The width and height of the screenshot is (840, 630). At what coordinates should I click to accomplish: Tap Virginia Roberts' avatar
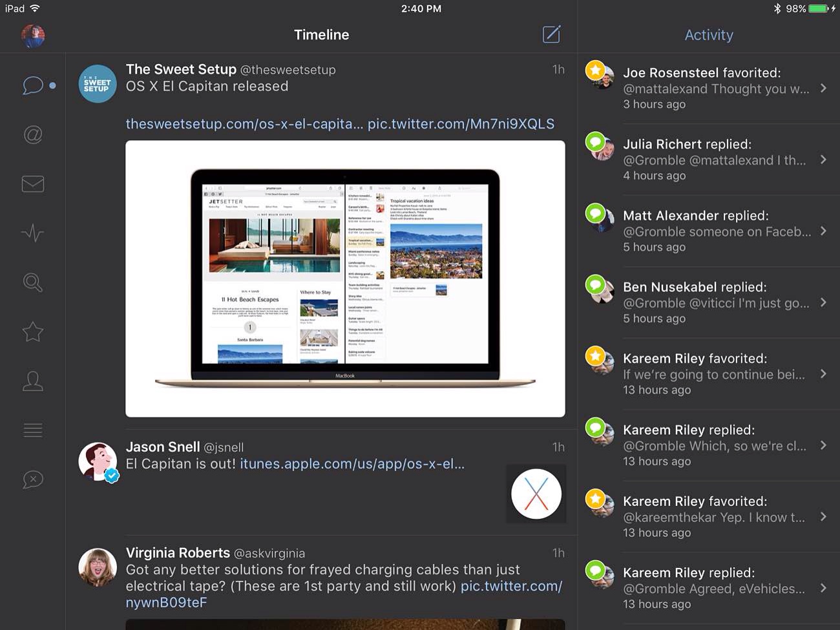[98, 567]
